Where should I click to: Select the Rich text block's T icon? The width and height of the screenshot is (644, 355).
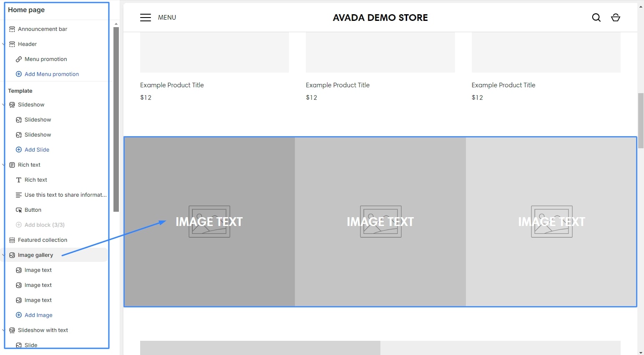(x=19, y=180)
